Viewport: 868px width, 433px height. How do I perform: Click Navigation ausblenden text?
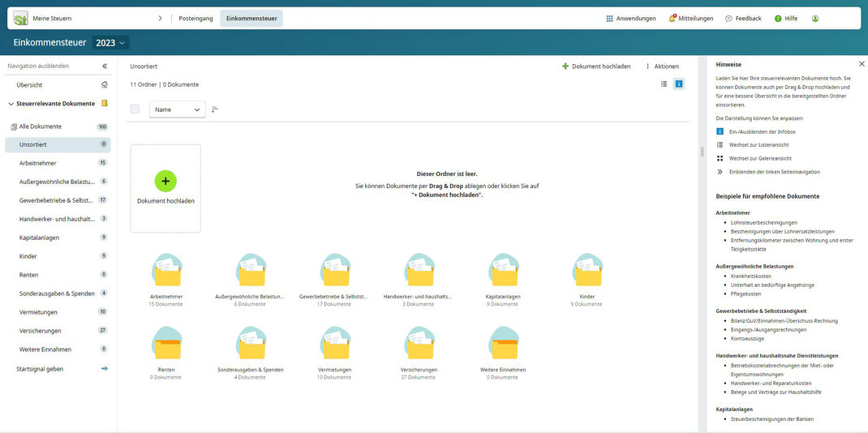pyautogui.click(x=38, y=66)
